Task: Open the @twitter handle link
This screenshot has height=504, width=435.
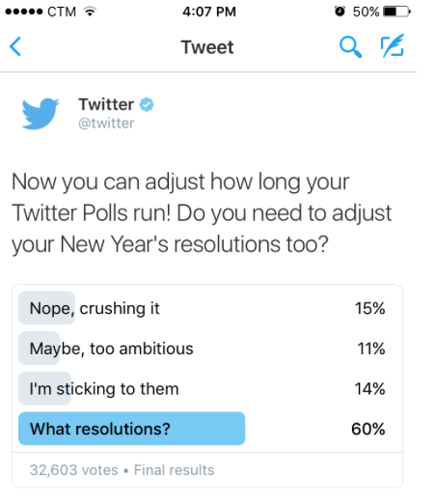Action: pyautogui.click(x=106, y=124)
